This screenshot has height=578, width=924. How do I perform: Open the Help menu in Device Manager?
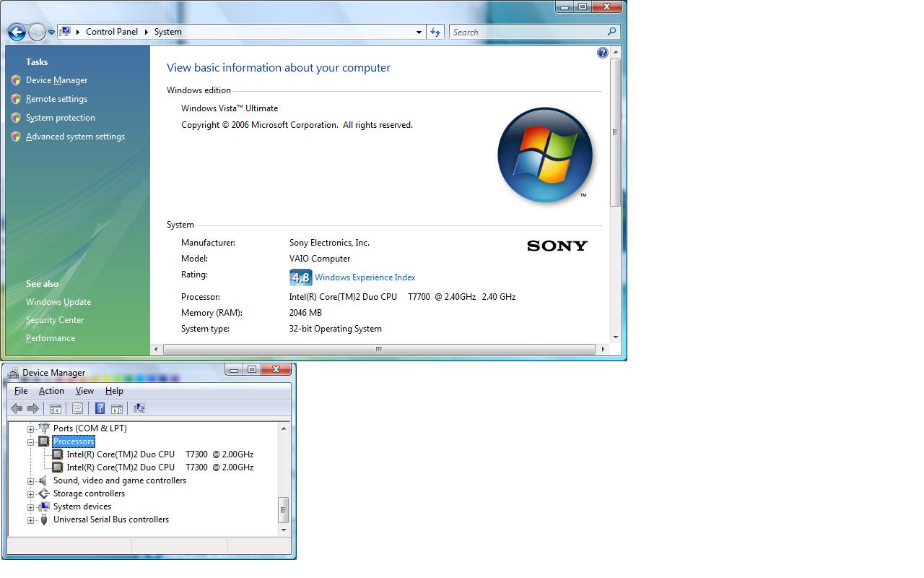coord(114,391)
